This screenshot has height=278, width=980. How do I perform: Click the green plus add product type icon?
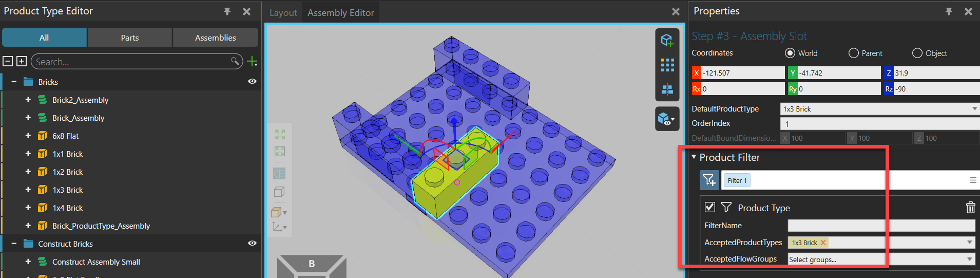tap(252, 62)
